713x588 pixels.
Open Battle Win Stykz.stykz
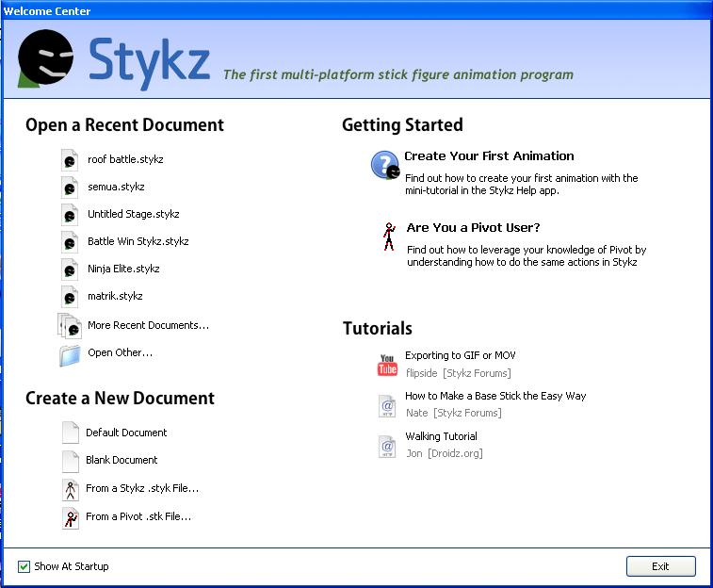tap(138, 241)
